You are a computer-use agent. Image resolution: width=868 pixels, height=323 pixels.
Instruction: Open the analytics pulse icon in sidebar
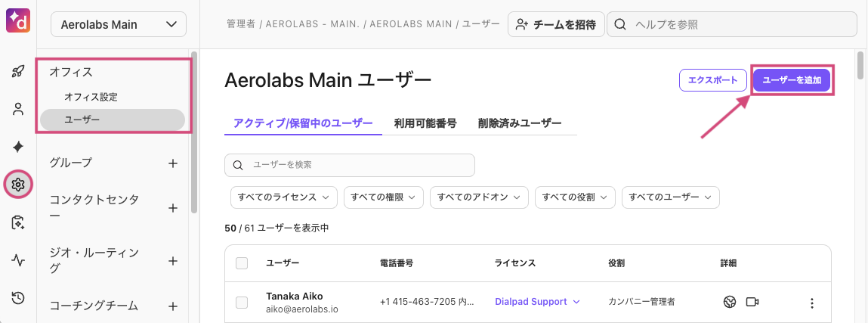click(x=18, y=260)
